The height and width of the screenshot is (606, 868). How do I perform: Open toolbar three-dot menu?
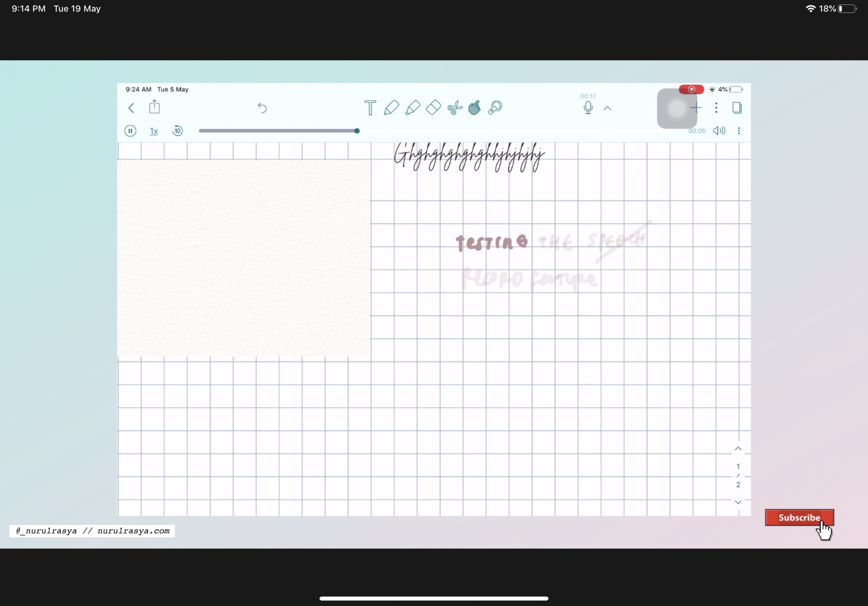pyautogui.click(x=716, y=108)
